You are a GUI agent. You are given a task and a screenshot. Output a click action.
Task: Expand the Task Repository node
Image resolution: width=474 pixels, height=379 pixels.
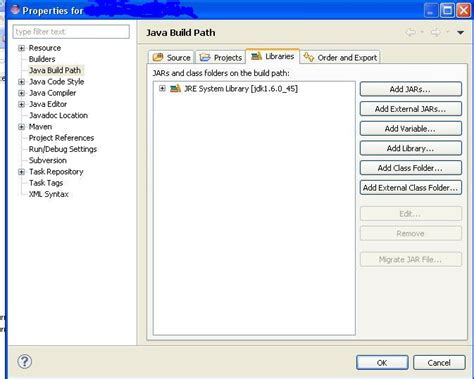[x=22, y=172]
